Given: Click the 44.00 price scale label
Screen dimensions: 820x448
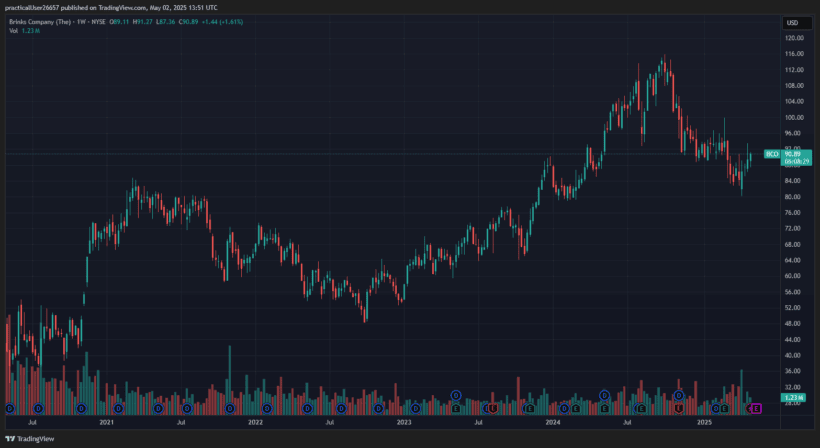Looking at the screenshot, I should coord(794,339).
